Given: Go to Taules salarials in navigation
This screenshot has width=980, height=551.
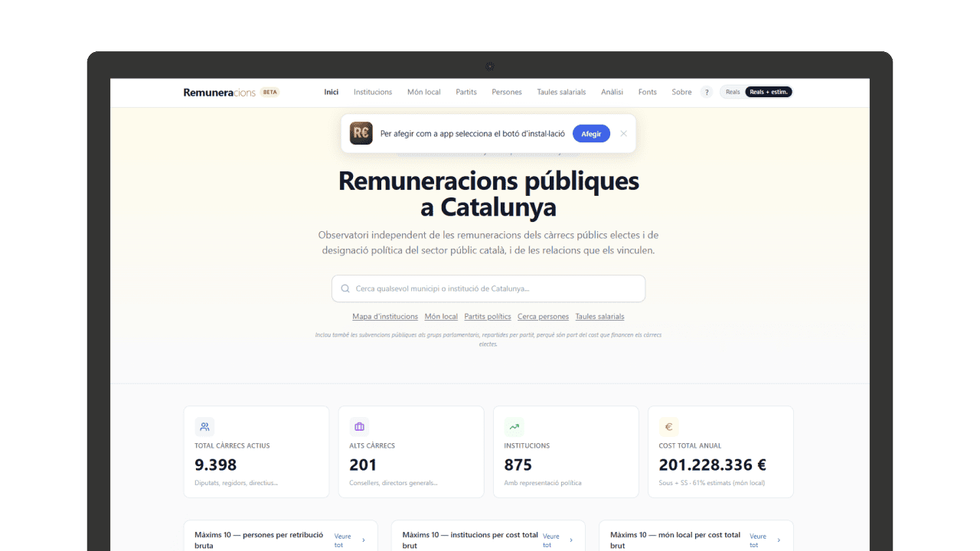Looking at the screenshot, I should 561,92.
